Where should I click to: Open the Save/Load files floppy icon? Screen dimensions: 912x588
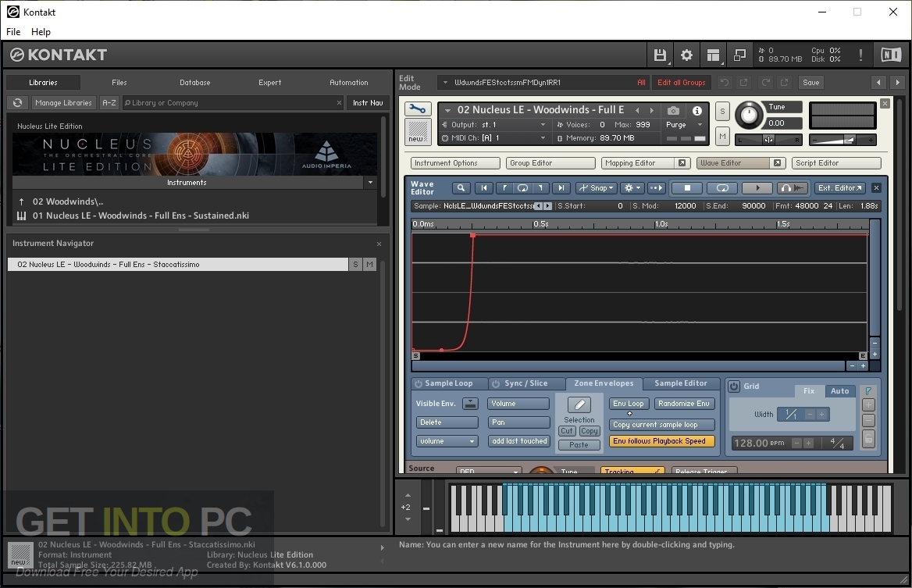coord(660,55)
